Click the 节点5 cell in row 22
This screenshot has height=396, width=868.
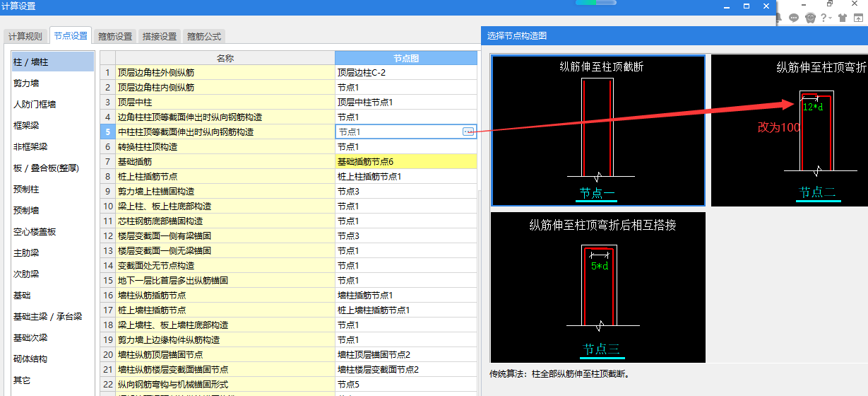pos(406,384)
